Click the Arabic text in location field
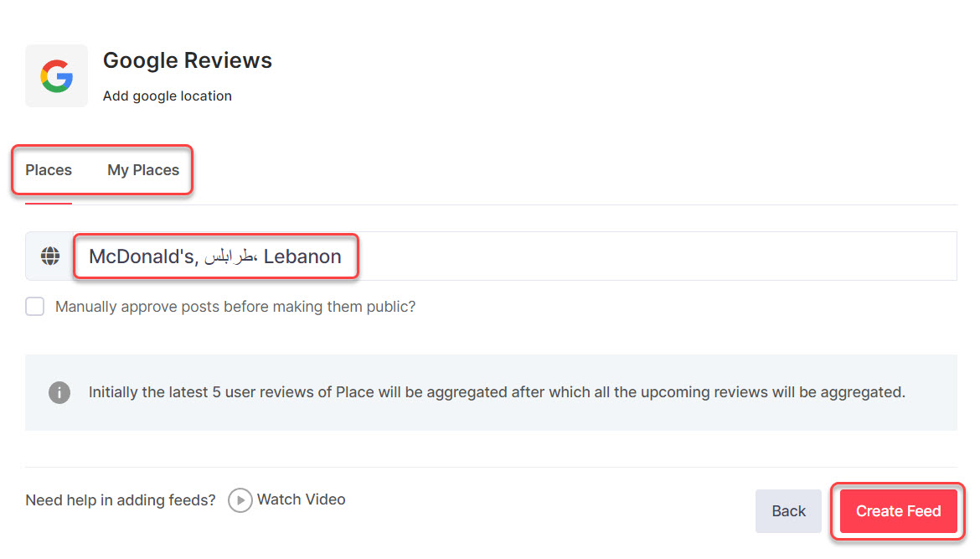Screen dimensions: 980x559 coord(231,256)
